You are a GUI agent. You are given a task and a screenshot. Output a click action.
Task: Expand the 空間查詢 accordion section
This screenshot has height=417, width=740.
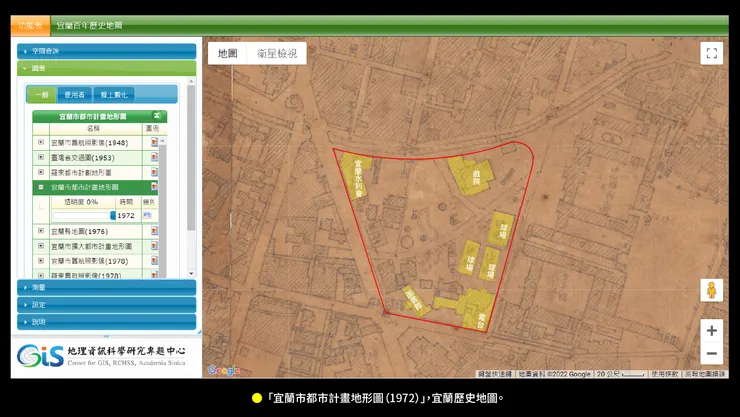[107, 51]
